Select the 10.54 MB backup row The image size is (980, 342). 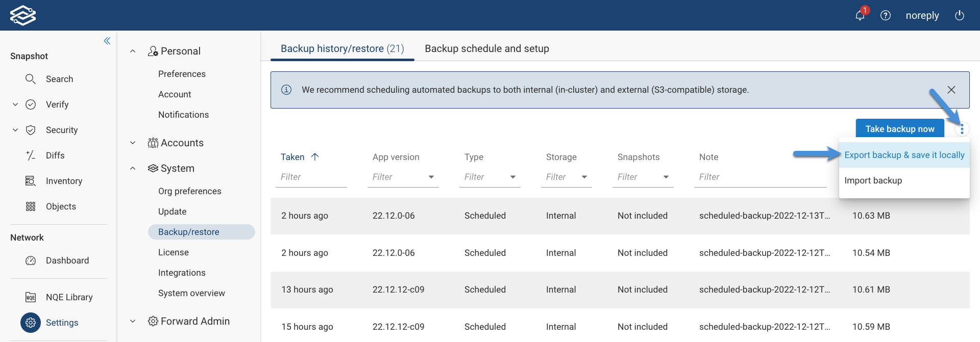[x=620, y=253]
